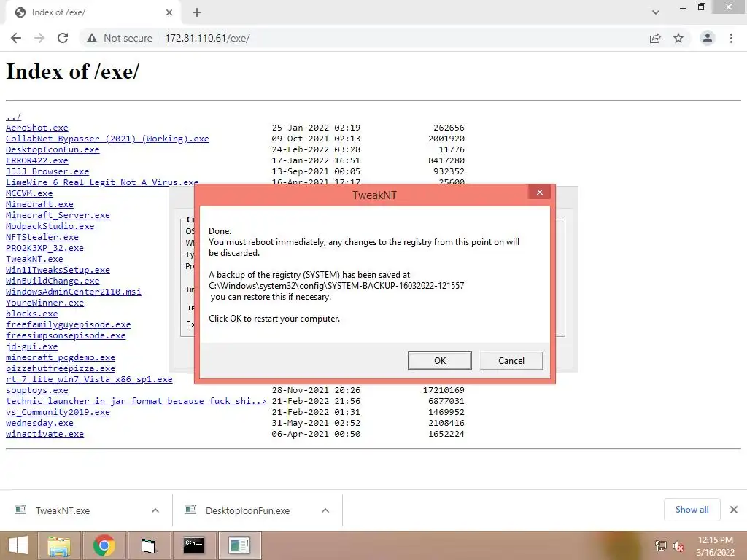The height and width of the screenshot is (560, 747).
Task: Open blocks.exe link
Action: [x=31, y=314]
